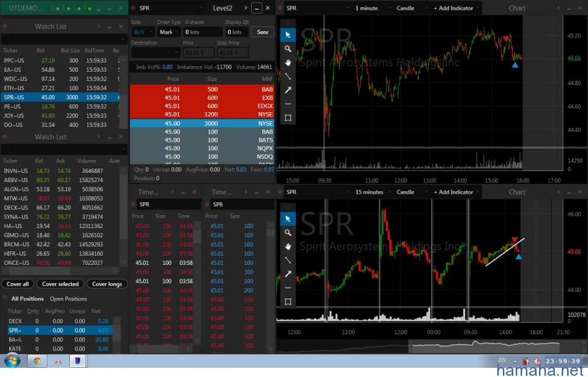Viewport: 588px width, 377px height.
Task: Select the KATE row in the positions table
Action: coord(60,349)
